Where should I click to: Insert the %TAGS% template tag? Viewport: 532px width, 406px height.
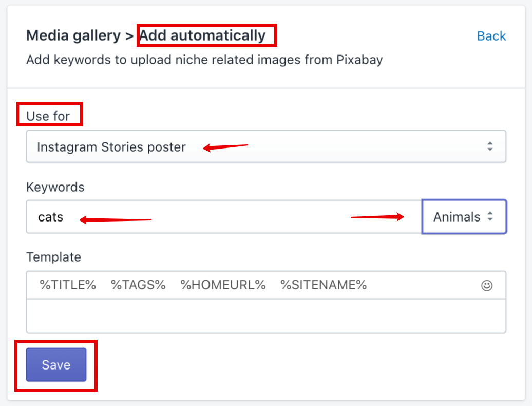point(138,285)
